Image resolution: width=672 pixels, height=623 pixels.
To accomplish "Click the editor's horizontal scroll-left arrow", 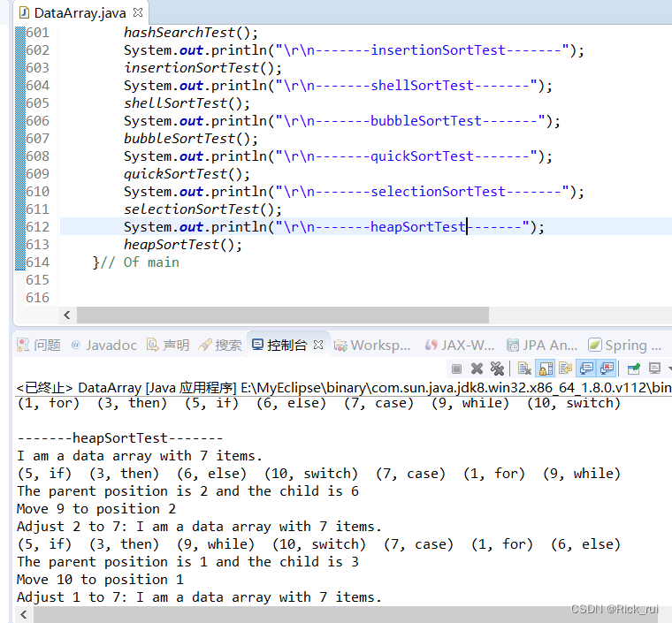I will (67, 315).
